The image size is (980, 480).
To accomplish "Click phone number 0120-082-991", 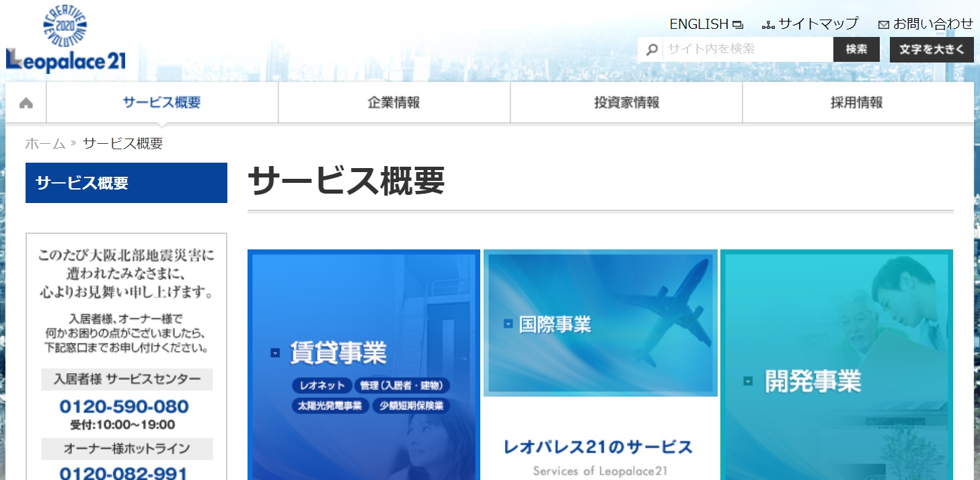I will pos(124,474).
